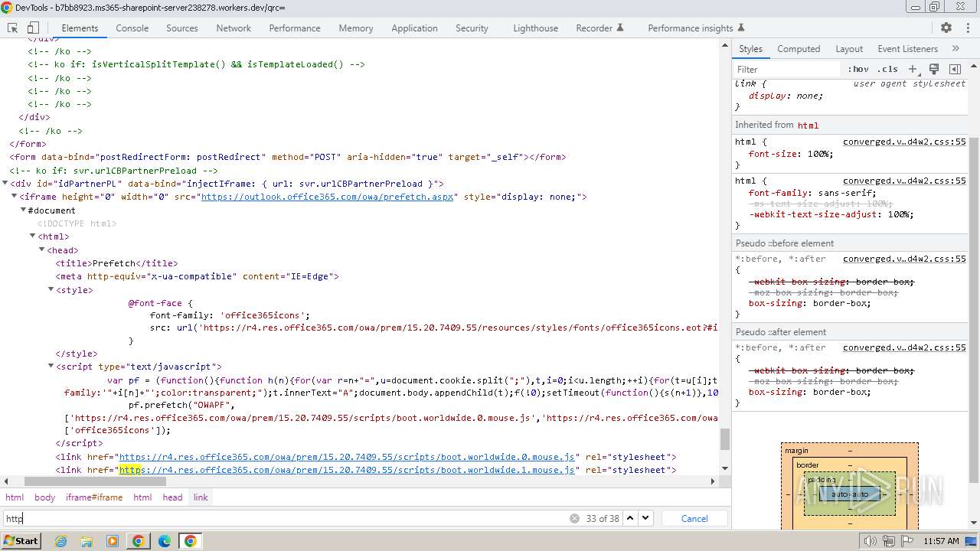Collapse the head element node
The image size is (980, 551).
(42, 249)
